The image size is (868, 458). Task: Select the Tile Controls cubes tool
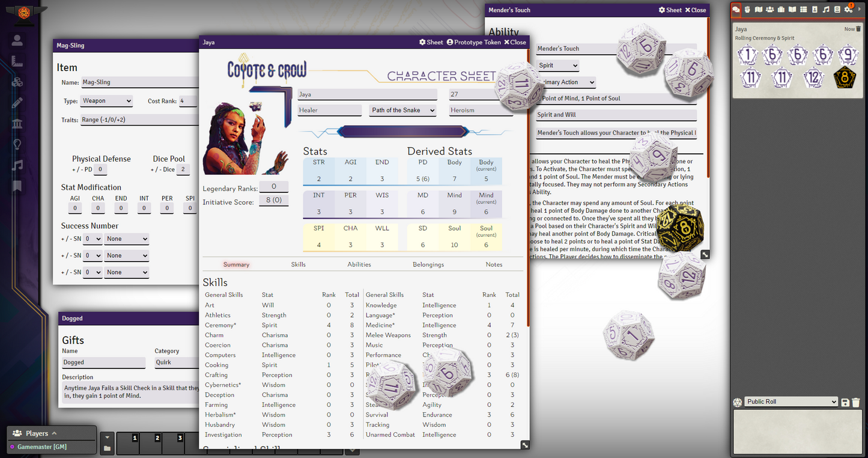click(x=17, y=82)
